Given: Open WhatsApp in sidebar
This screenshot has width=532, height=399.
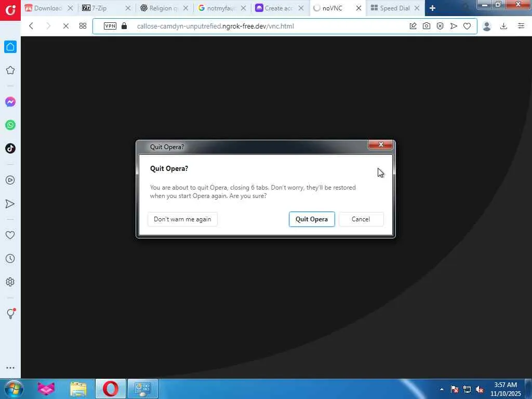Looking at the screenshot, I should [10, 125].
